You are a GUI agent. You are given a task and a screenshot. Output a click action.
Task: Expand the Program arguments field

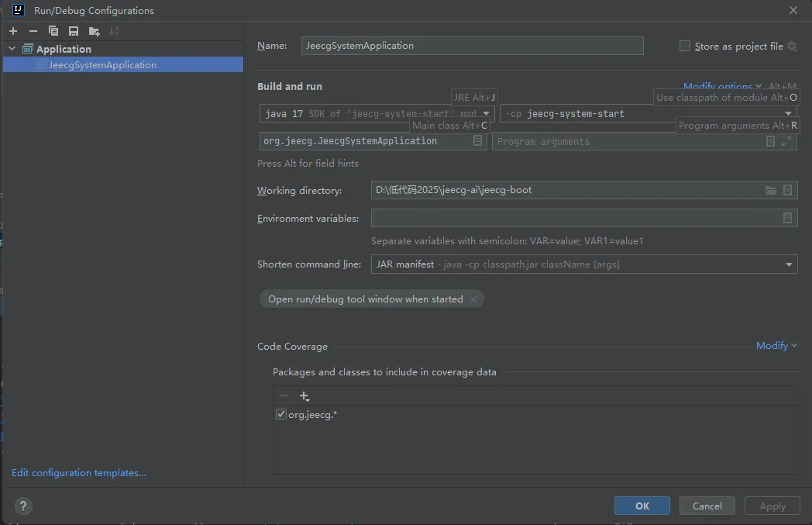pyautogui.click(x=786, y=141)
